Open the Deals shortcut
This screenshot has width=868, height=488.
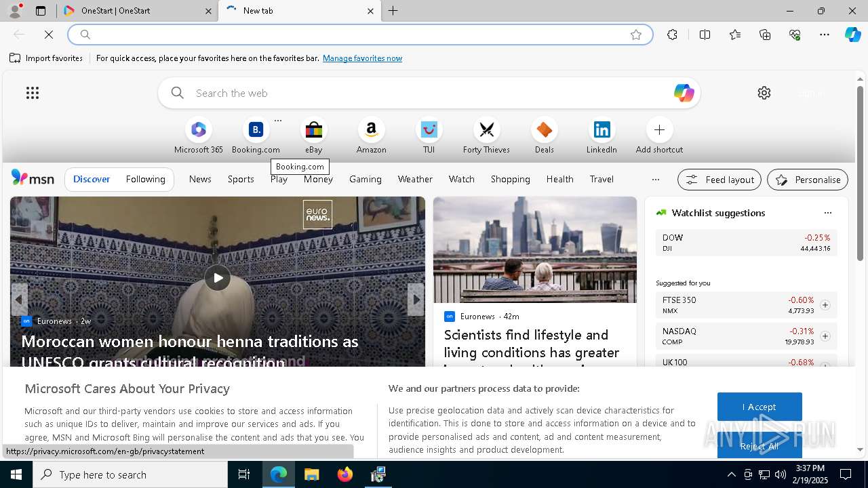[544, 136]
